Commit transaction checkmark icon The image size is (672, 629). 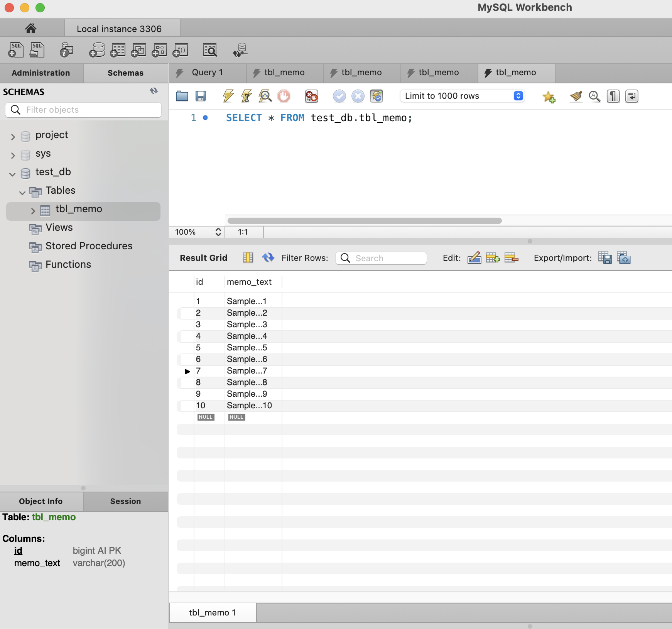click(x=339, y=96)
